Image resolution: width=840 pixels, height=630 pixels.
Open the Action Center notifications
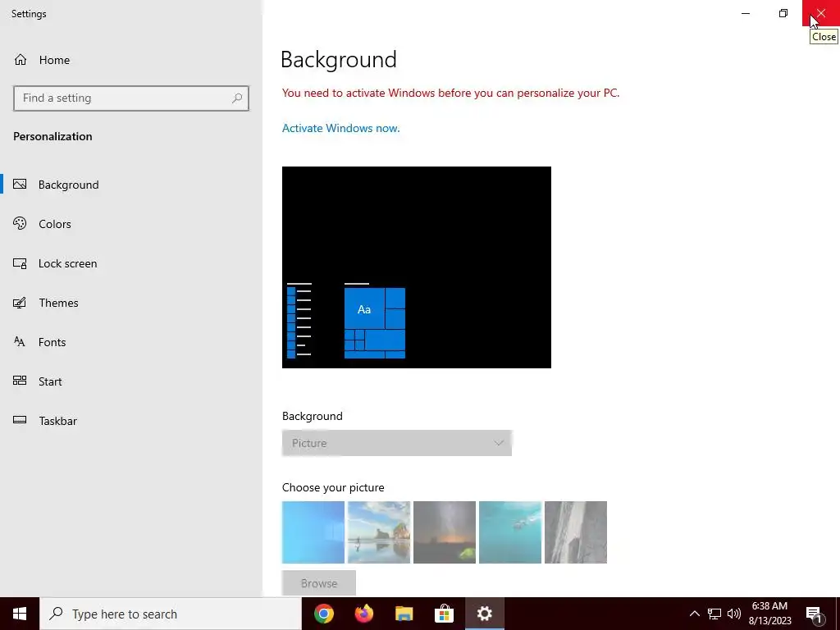pyautogui.click(x=815, y=614)
